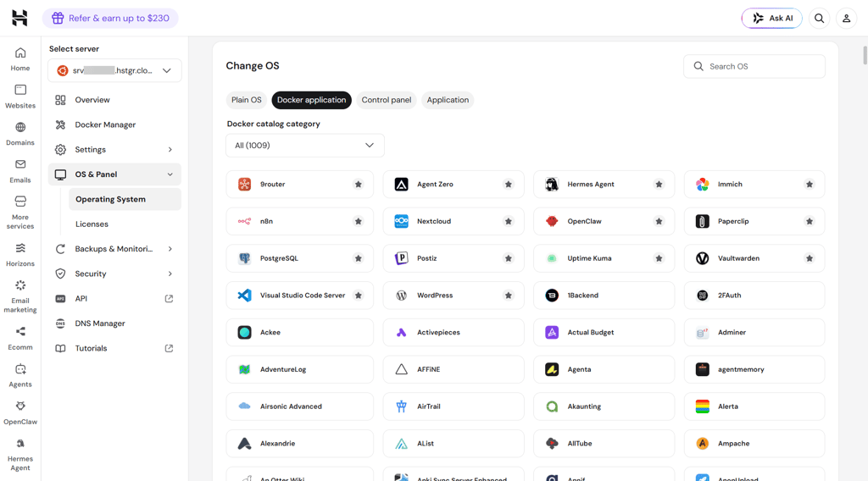Open Email marketing in the left rail
868x481 pixels.
coord(20,296)
